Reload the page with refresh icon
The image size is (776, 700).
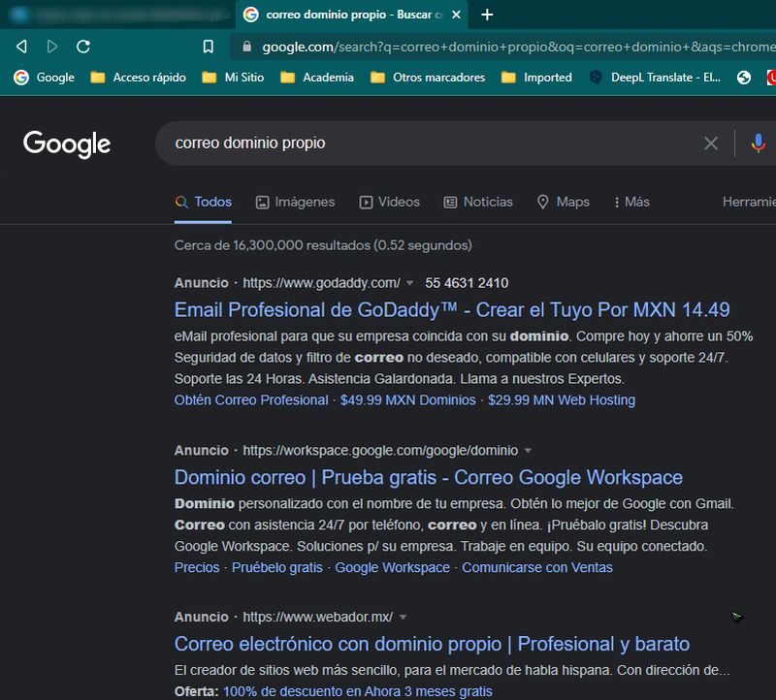click(x=83, y=47)
